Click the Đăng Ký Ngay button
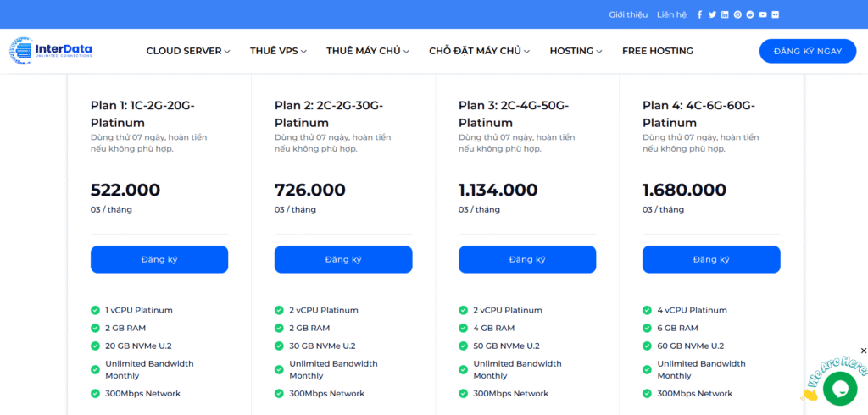 click(807, 51)
